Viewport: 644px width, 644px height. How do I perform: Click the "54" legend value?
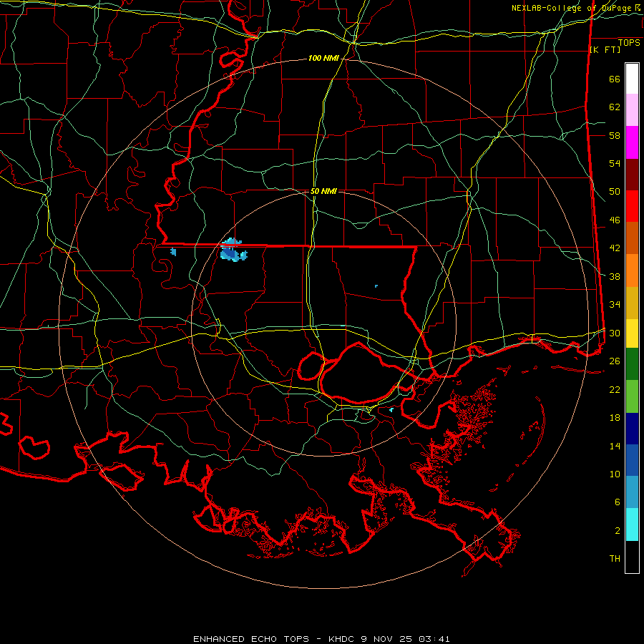coord(615,163)
